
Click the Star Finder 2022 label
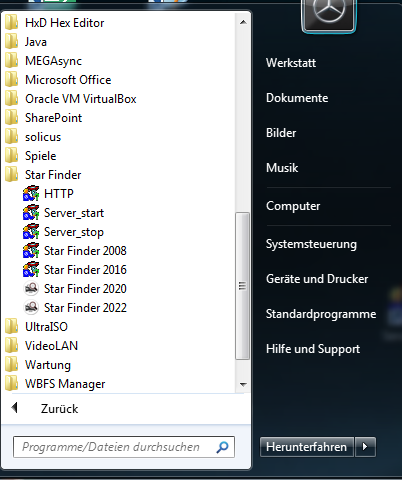(x=85, y=308)
